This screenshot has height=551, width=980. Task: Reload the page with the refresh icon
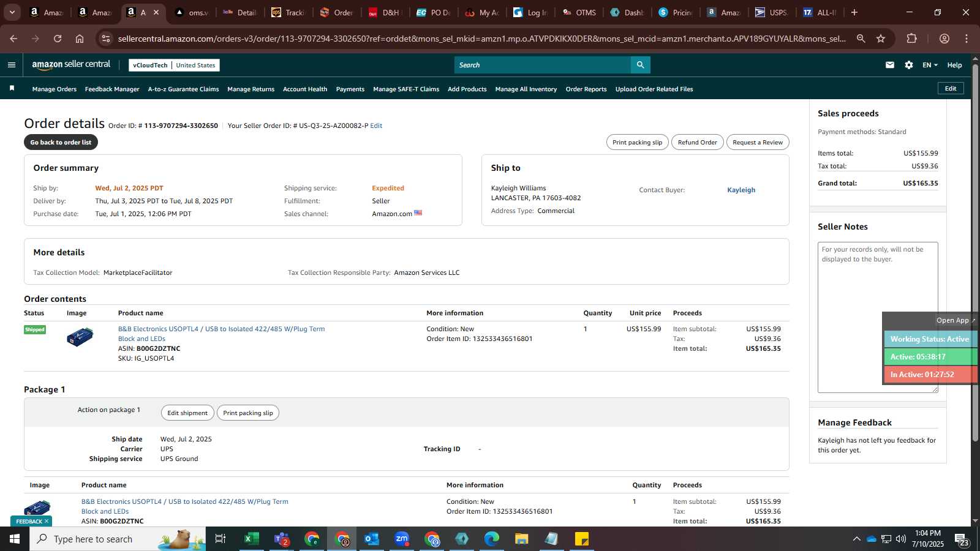(58, 39)
